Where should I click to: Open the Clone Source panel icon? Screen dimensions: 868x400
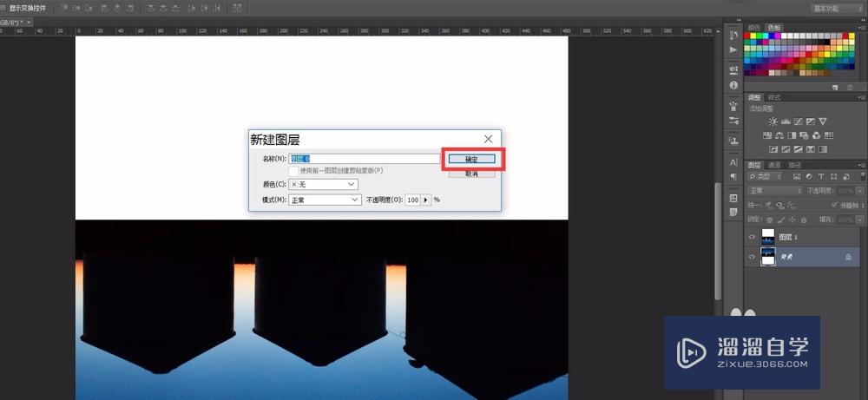pyautogui.click(x=734, y=141)
